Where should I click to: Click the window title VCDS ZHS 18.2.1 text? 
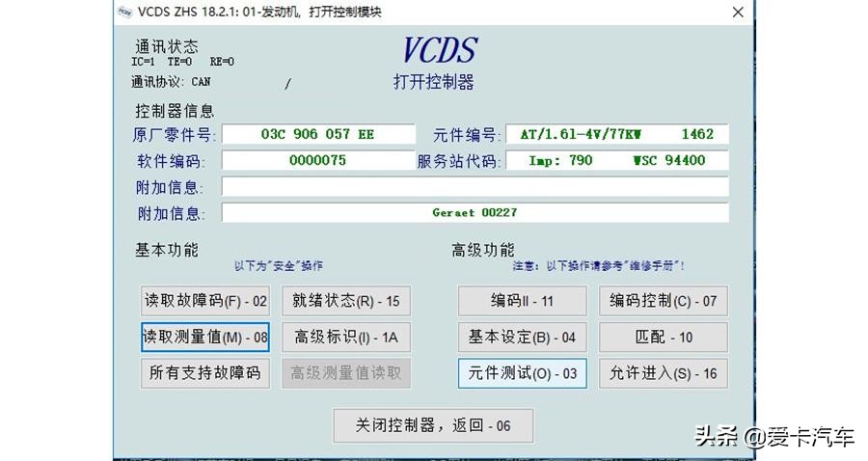[259, 12]
